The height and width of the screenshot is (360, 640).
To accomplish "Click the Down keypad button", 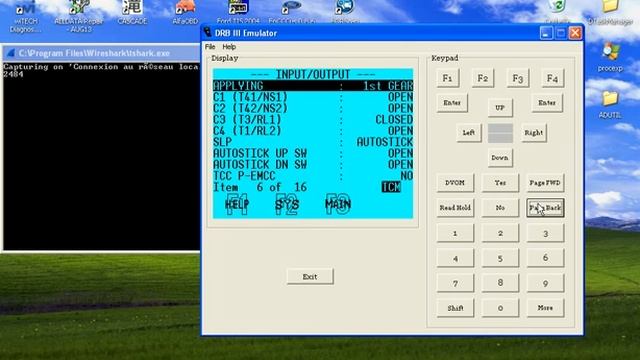I will click(x=500, y=158).
